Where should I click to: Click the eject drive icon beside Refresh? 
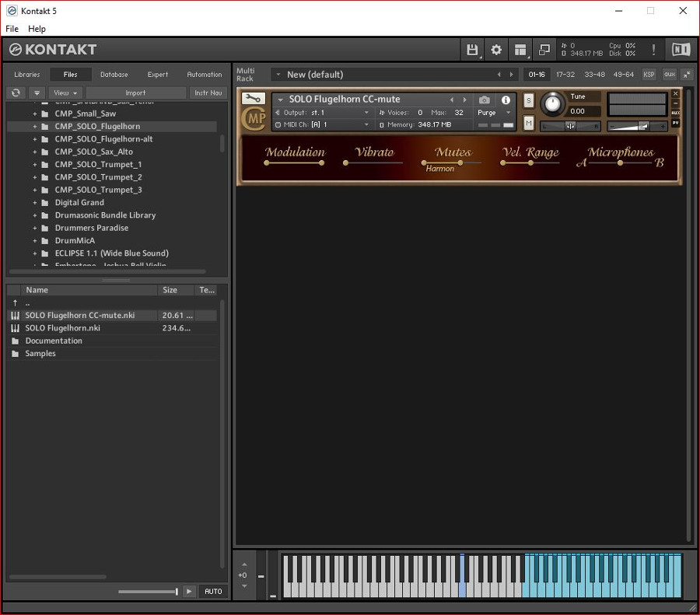(37, 93)
